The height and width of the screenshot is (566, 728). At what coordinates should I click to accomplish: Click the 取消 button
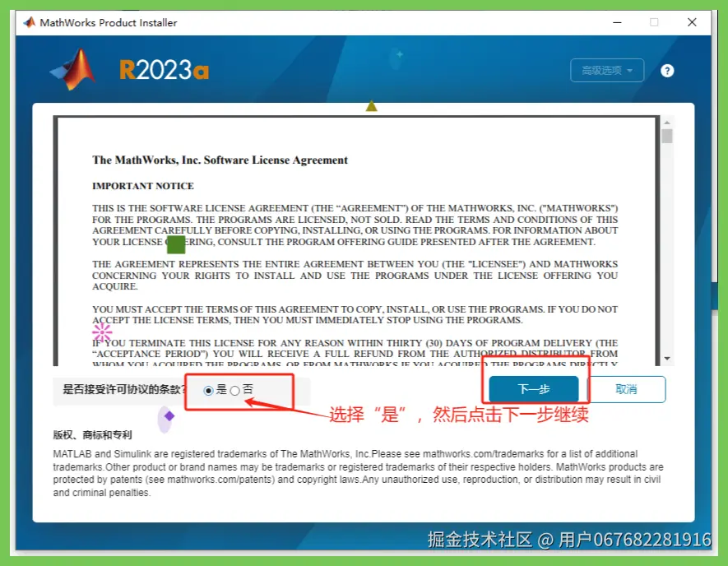point(626,389)
